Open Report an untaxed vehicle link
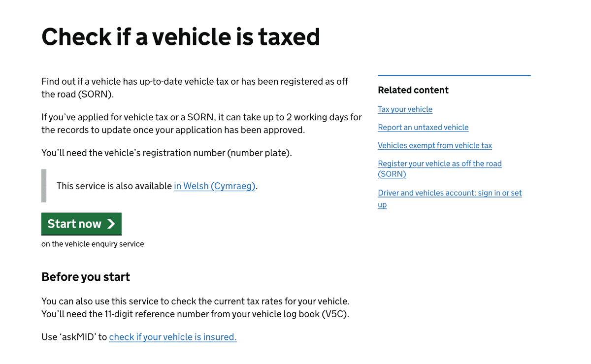 [x=423, y=127]
